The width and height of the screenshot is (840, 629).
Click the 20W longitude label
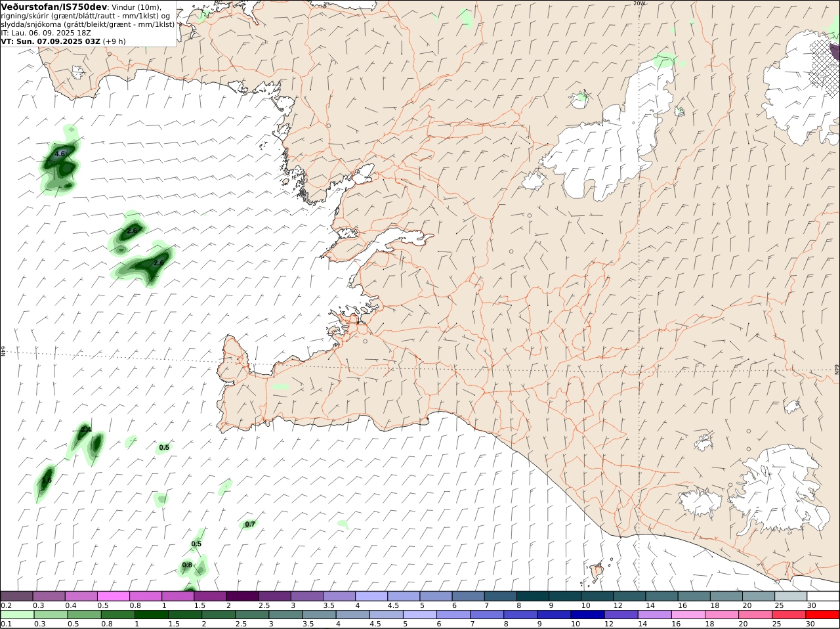[x=639, y=3]
